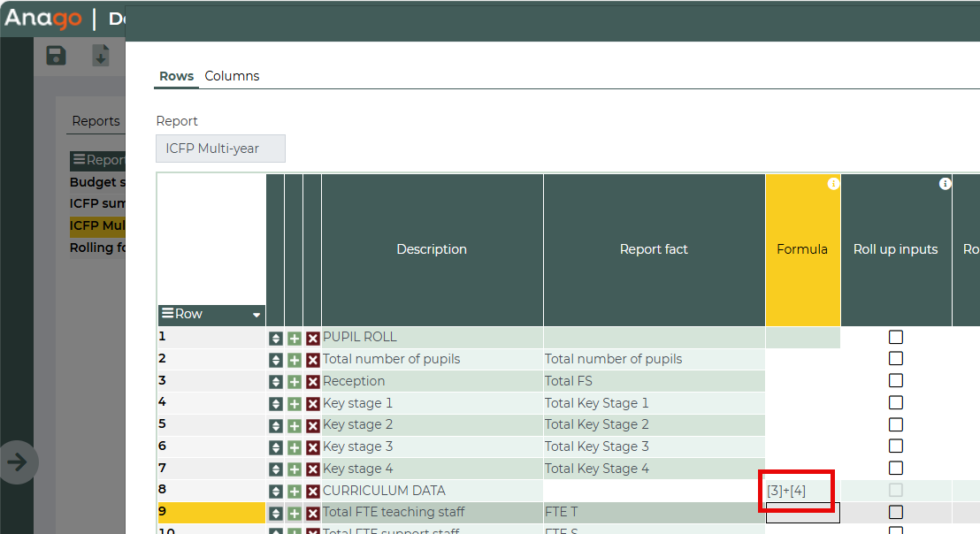Delete the PUPIL ROLL row with red X
The image size is (980, 534).
tap(312, 338)
